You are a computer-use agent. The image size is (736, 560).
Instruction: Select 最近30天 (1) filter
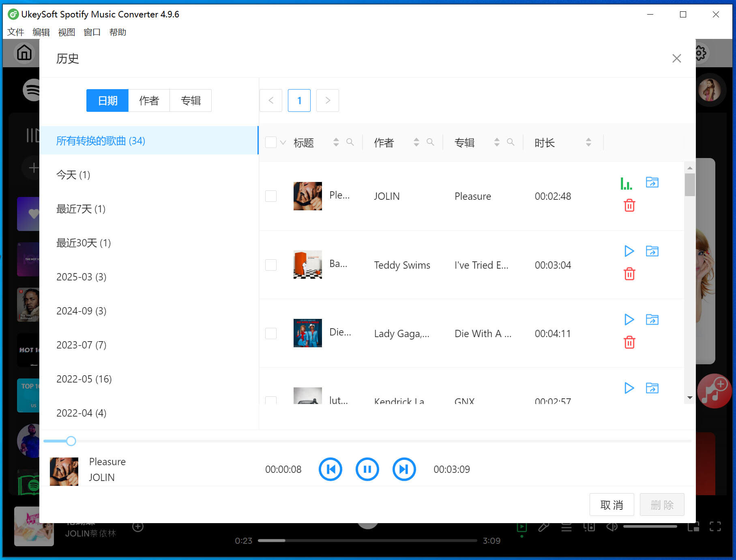point(149,243)
